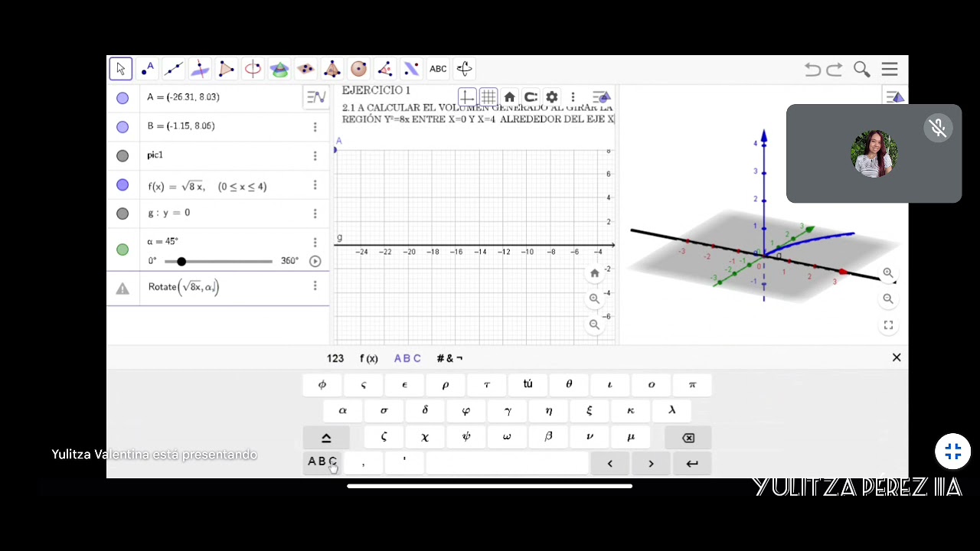Open the hamburger main menu
Screen dimensions: 980x551
(890, 70)
